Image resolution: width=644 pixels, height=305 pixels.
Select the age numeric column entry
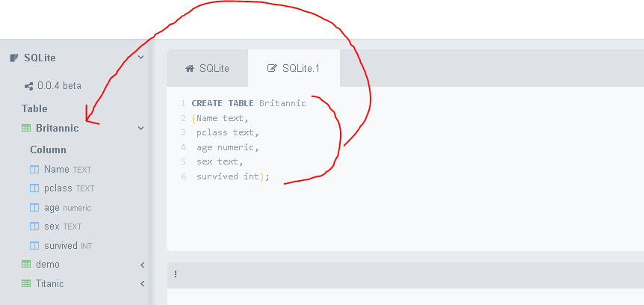(68, 208)
